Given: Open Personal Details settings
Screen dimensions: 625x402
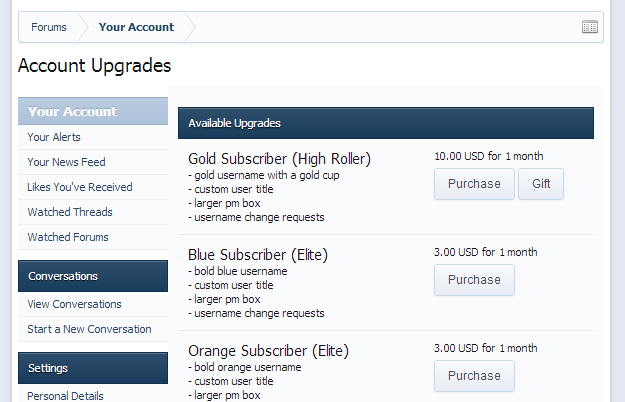Looking at the screenshot, I should click(x=65, y=395).
